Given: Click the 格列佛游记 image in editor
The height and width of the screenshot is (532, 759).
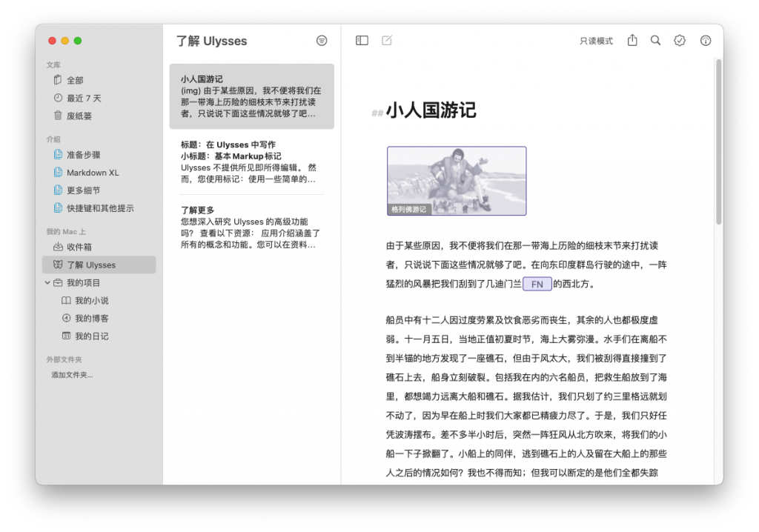Looking at the screenshot, I should pos(457,181).
